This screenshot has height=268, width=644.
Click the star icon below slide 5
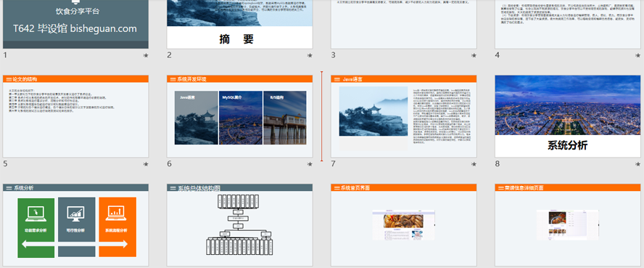[145, 164]
